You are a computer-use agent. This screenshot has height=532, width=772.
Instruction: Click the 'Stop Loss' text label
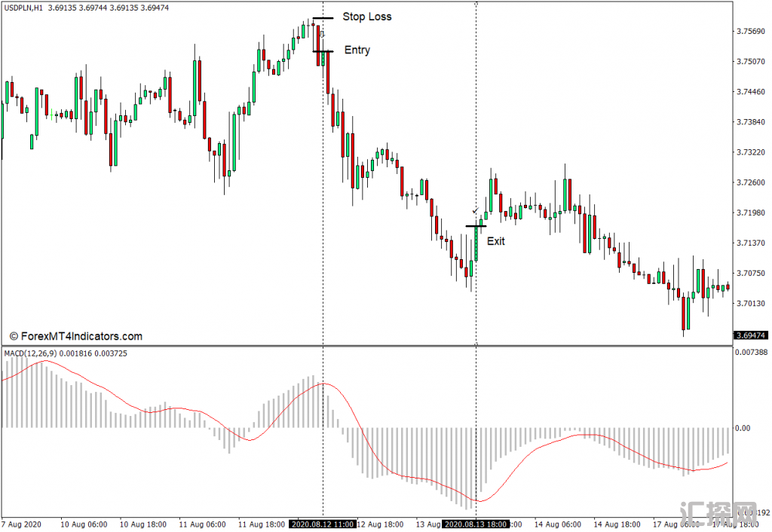(x=366, y=17)
